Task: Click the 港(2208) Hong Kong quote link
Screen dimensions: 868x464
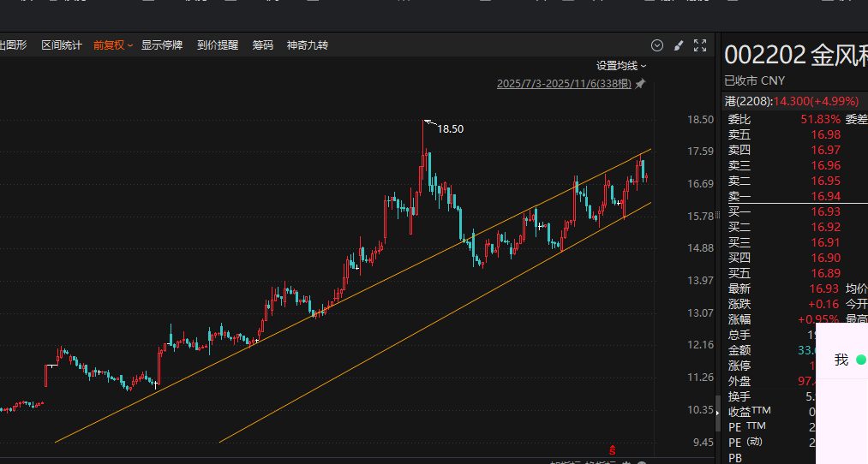Action: pos(792,101)
